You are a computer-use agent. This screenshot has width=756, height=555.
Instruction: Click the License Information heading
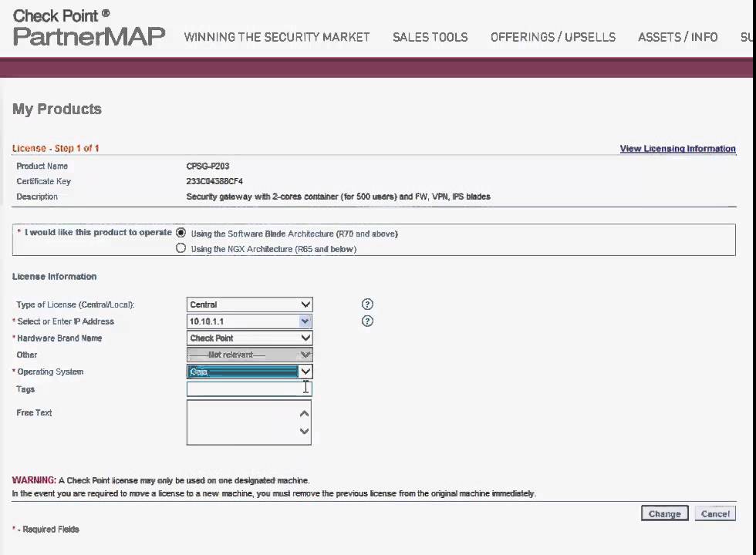click(55, 277)
